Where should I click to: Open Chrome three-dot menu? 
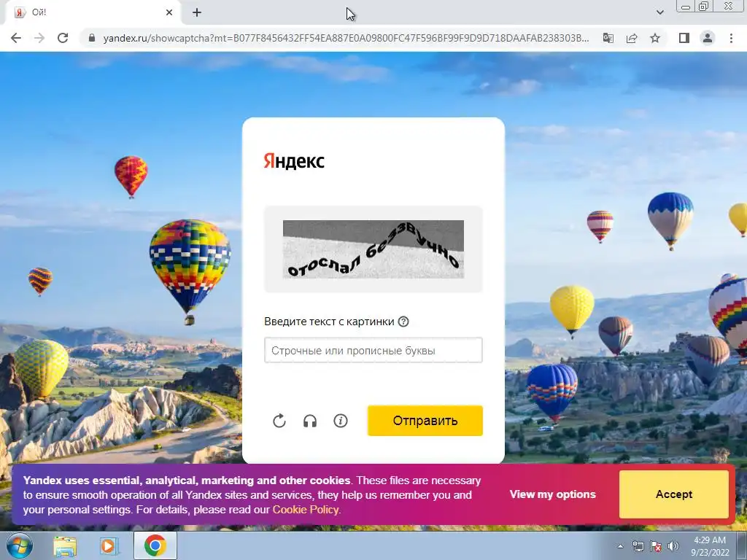coord(731,38)
